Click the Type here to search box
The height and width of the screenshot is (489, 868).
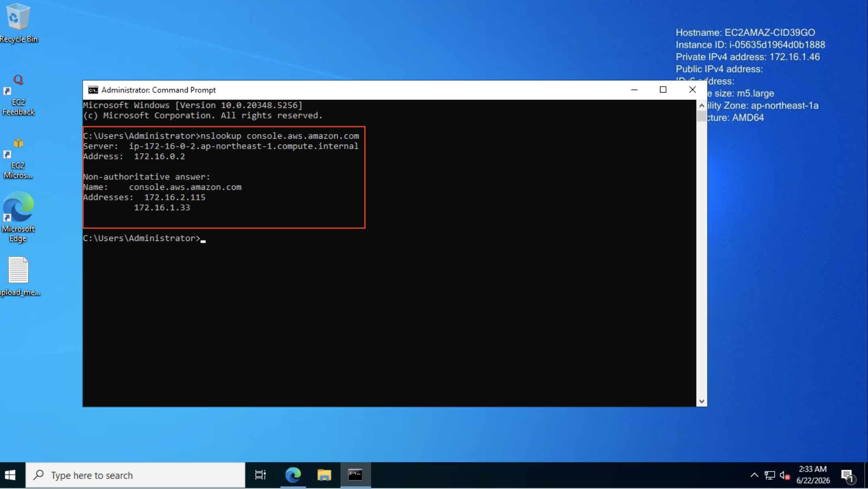coord(135,475)
